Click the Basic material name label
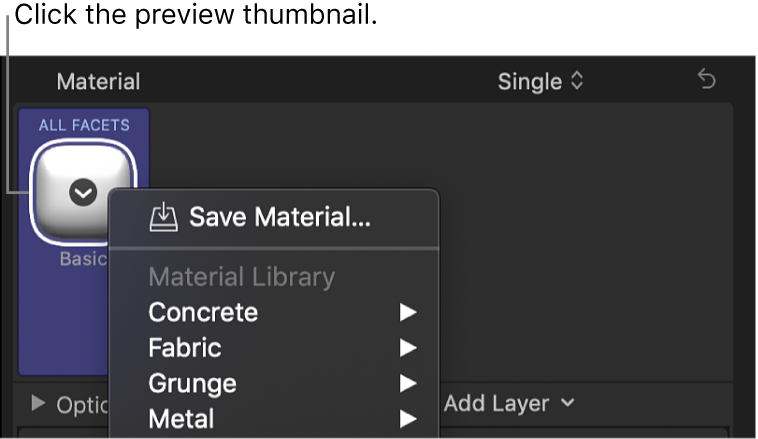Image resolution: width=758 pixels, height=439 pixels. 80,259
